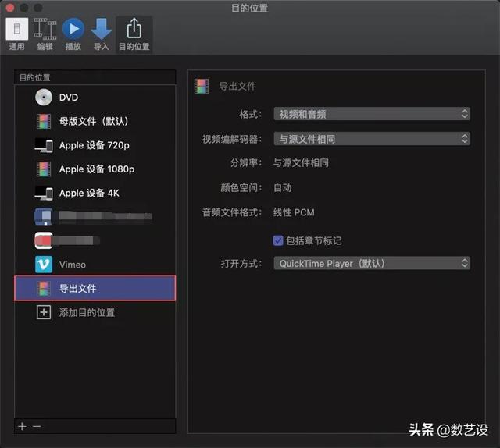This screenshot has height=448, width=500.
Task: Open the 打开方式 QuickTime Player dropdown
Action: click(372, 264)
